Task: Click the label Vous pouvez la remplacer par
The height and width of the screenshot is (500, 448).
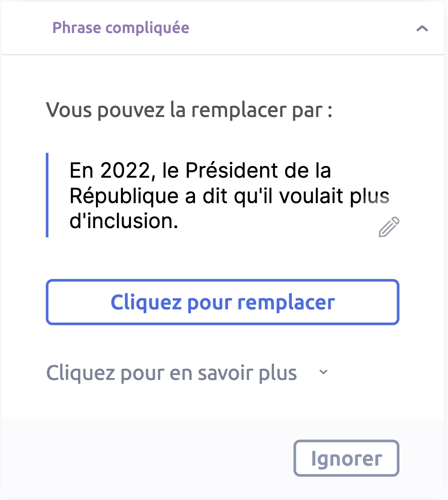Action: pyautogui.click(x=189, y=110)
